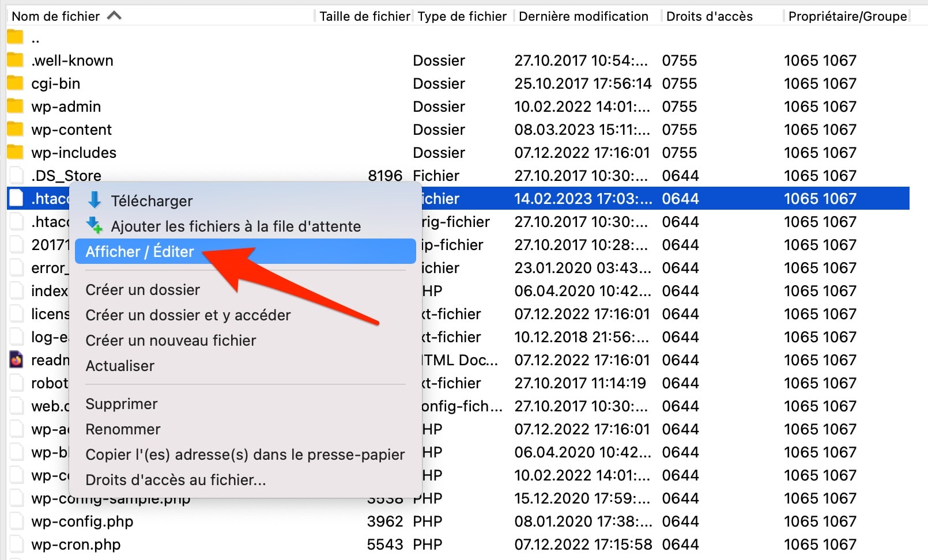Click 1065 1067 owner of .well-known
Screen dimensions: 928x560
820,60
